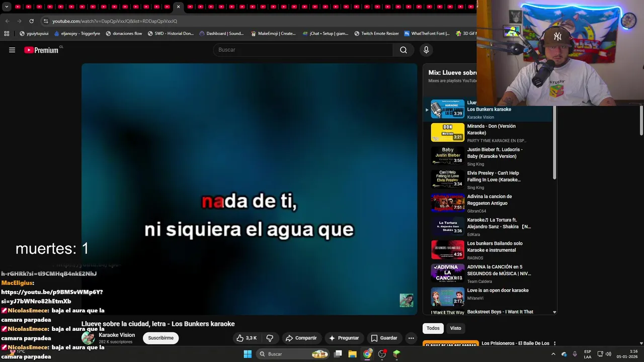Open the Windows Start menu
This screenshot has height=362, width=644.
(x=248, y=354)
